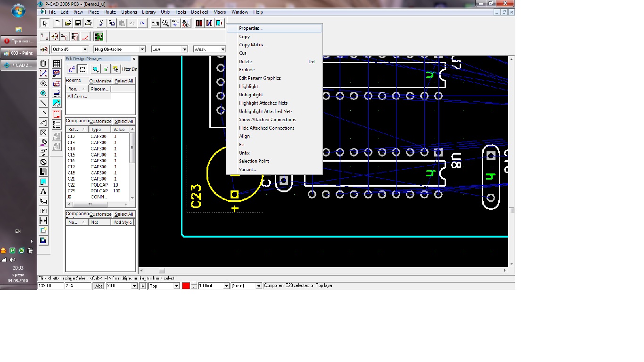Click the Save file icon in toolbar
Screen dimensions: 644x362
coord(78,23)
